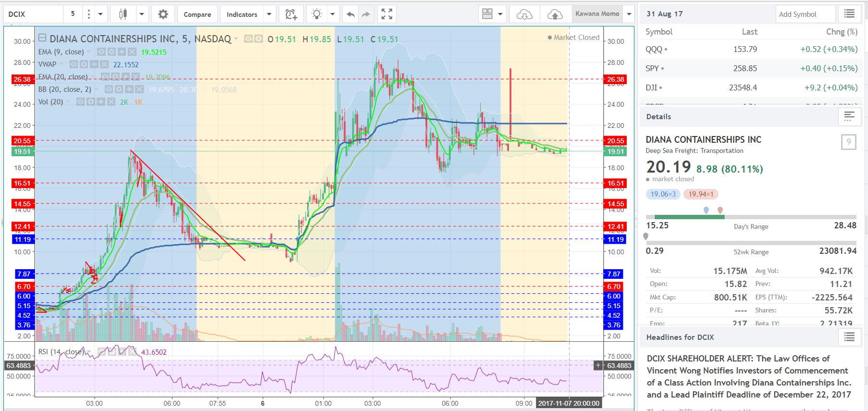
Task: Open the DCIX shareholder alert headline
Action: click(x=749, y=376)
